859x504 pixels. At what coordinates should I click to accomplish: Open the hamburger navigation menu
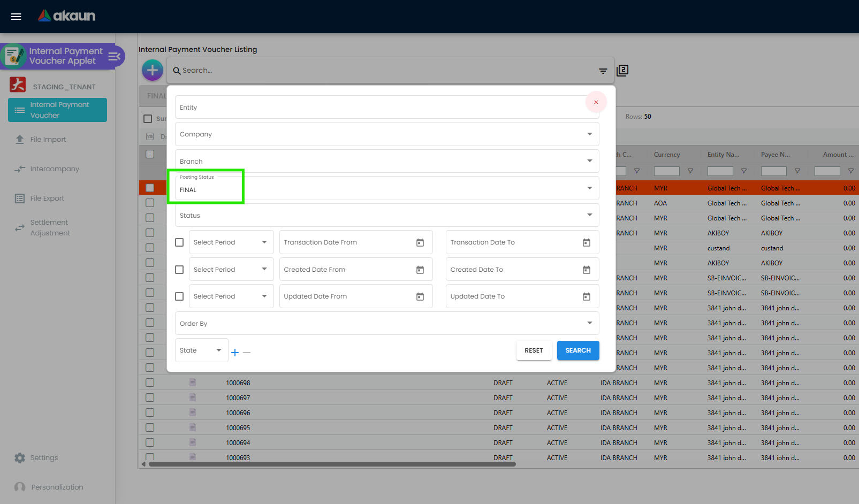click(x=16, y=16)
